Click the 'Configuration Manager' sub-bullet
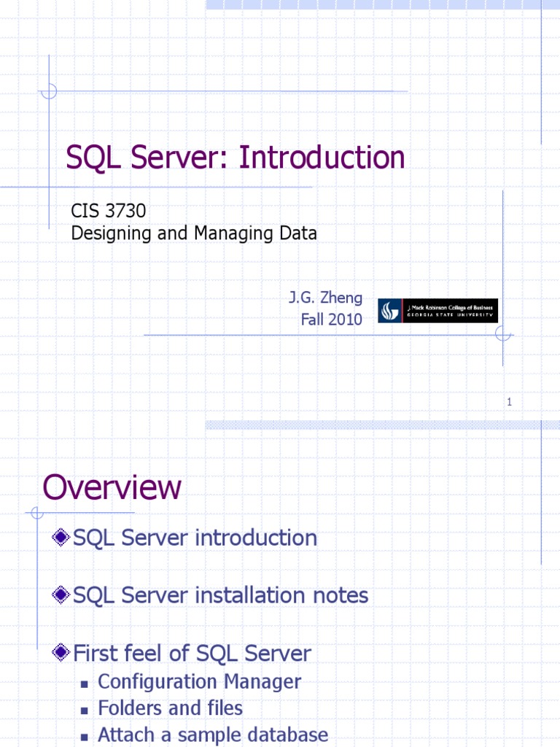The width and height of the screenshot is (560, 747). [x=200, y=682]
